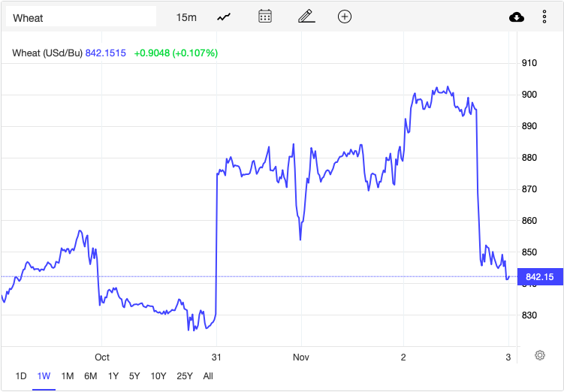Select the 1W time range
This screenshot has height=392, width=564.
coord(44,376)
